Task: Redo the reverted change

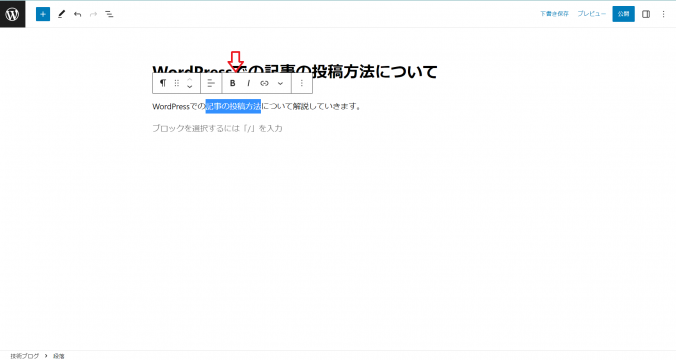Action: [x=93, y=14]
